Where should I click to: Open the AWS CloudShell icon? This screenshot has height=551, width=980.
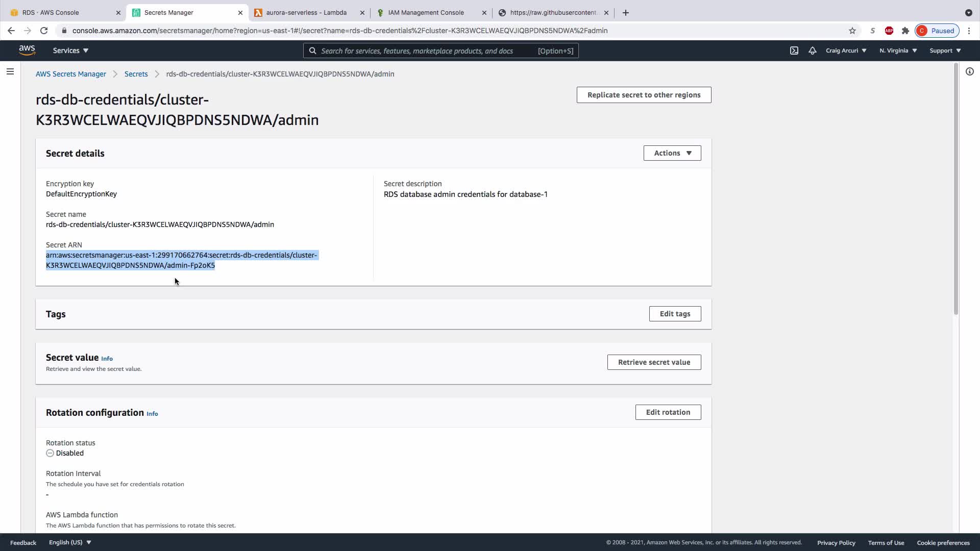pyautogui.click(x=794, y=51)
